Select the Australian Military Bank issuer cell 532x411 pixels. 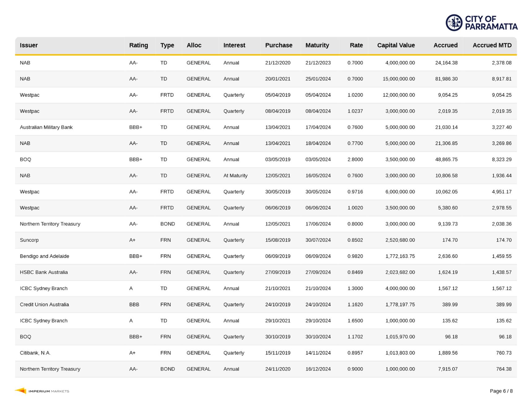46,127
